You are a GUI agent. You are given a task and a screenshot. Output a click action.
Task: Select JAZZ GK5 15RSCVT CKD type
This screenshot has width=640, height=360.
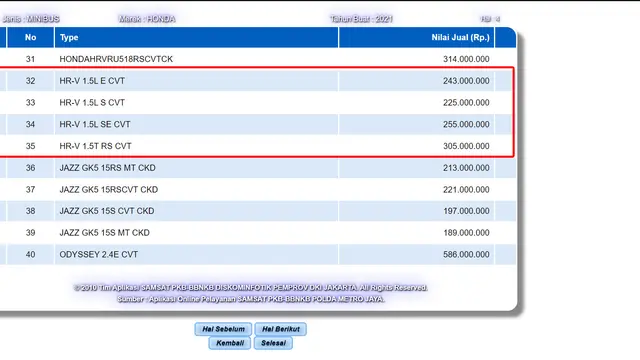[x=109, y=189]
